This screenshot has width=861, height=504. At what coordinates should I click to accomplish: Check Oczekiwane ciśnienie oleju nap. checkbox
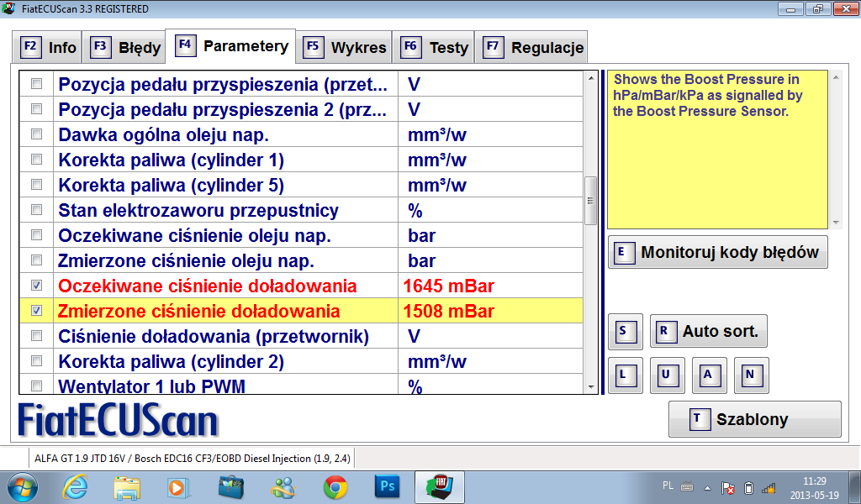(36, 235)
